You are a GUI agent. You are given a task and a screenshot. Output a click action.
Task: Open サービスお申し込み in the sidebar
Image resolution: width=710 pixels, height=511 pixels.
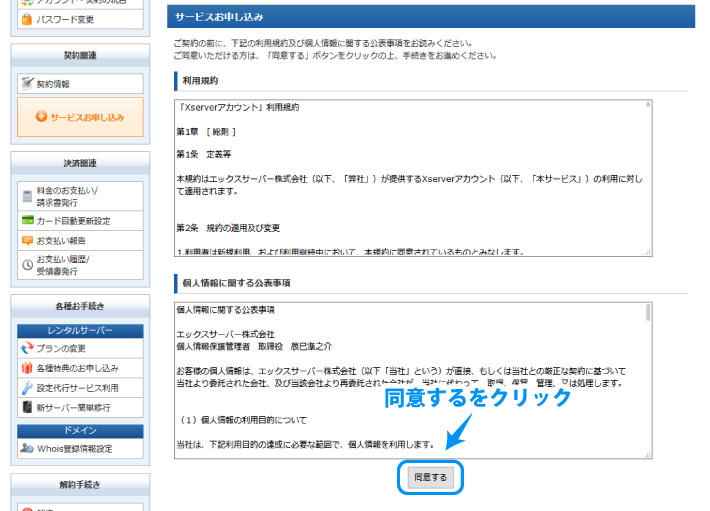tap(80, 117)
